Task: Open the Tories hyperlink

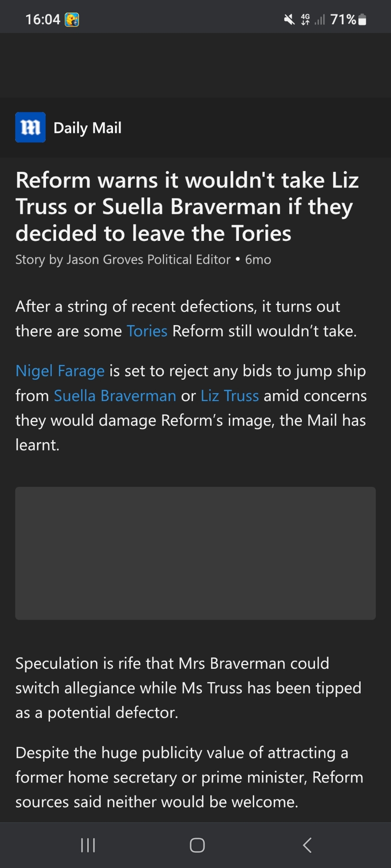Action: pyautogui.click(x=147, y=331)
